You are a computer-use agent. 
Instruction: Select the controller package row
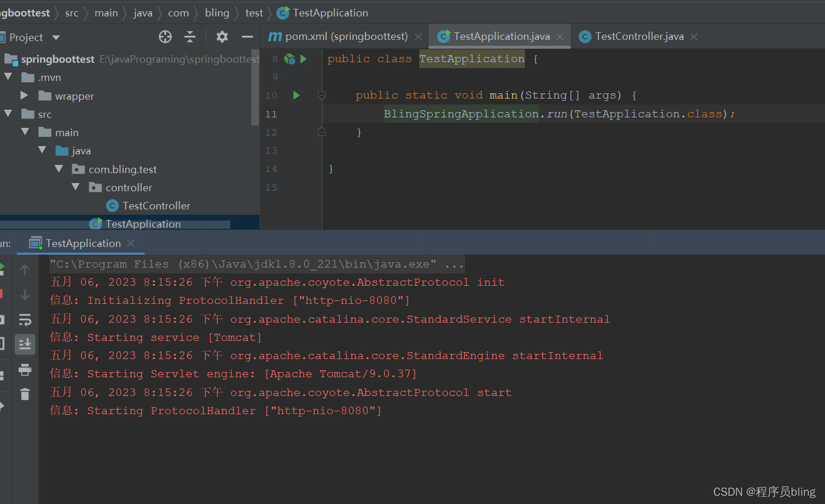pyautogui.click(x=129, y=187)
